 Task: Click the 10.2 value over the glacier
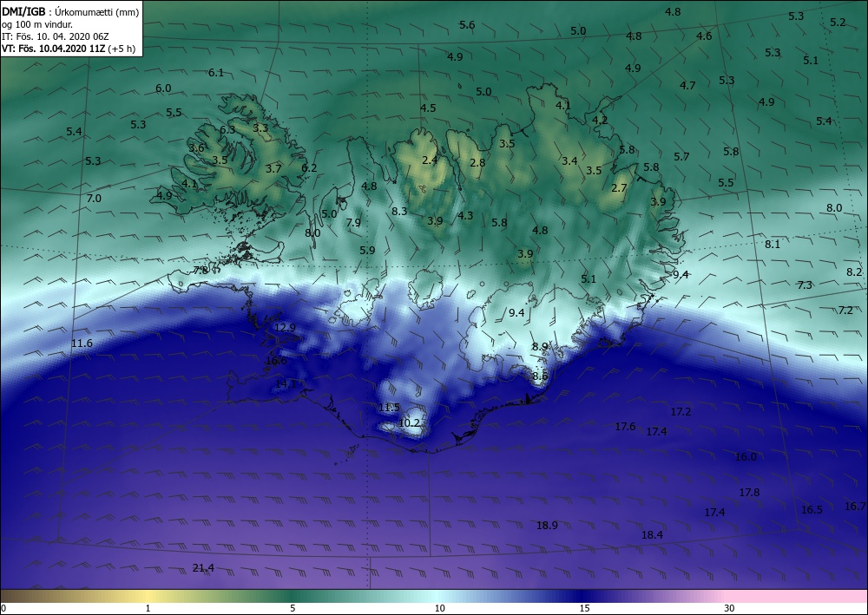click(x=409, y=423)
